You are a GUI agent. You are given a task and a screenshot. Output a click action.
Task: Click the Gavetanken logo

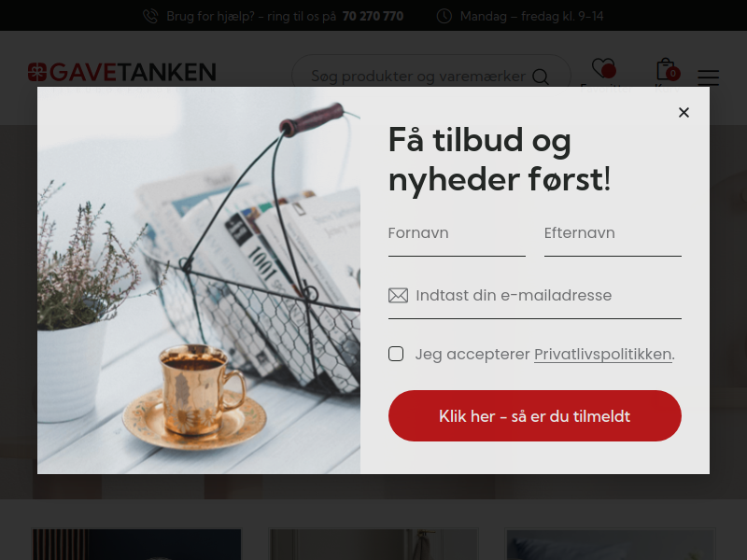click(x=122, y=73)
